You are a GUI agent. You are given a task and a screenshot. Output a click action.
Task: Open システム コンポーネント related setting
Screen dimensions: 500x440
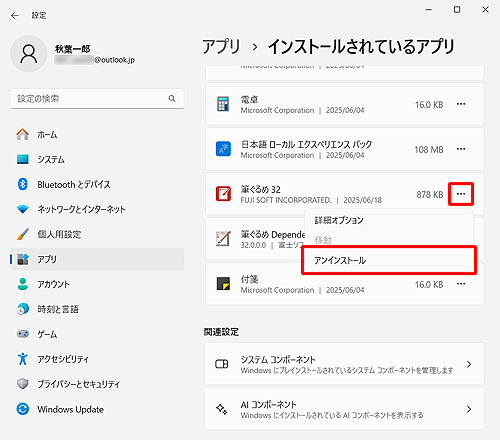[344, 364]
